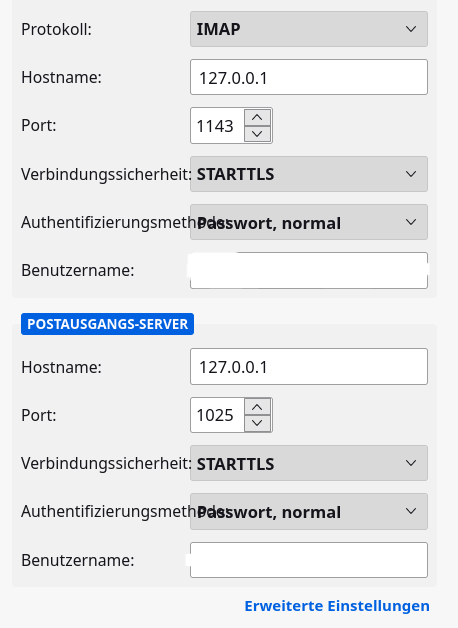Click the POSTAUSGANGS-SERVER header label
This screenshot has height=628, width=458.
click(107, 324)
